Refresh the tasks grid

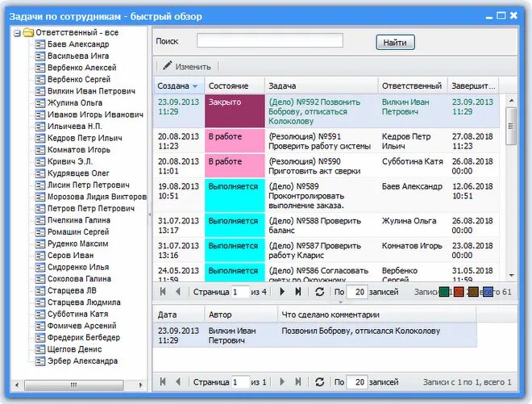[x=319, y=292]
